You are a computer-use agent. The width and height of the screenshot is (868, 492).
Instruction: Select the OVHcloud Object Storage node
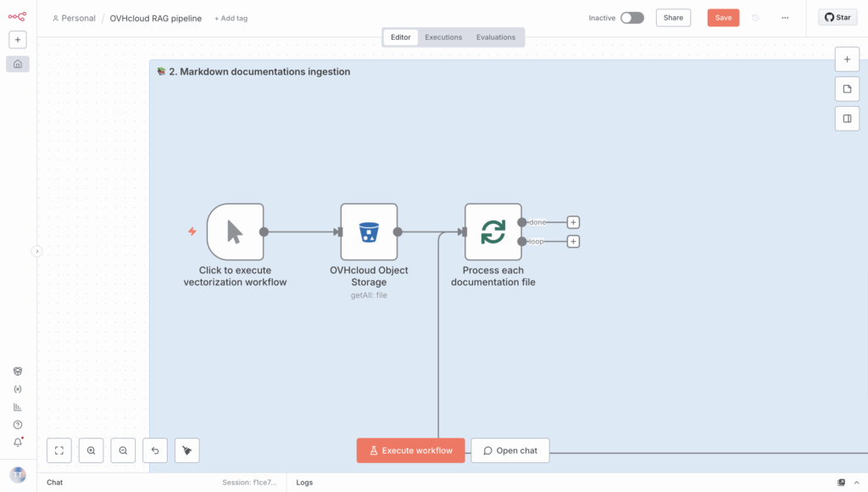coord(369,232)
